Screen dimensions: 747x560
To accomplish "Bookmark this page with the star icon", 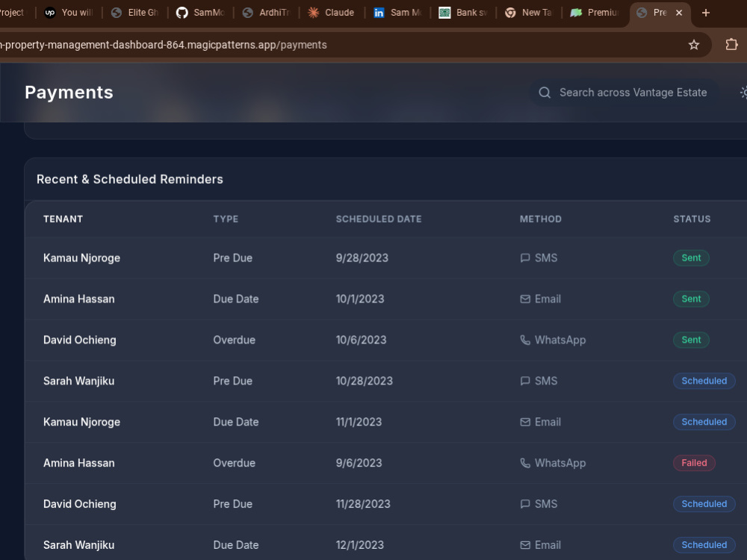I will click(694, 45).
